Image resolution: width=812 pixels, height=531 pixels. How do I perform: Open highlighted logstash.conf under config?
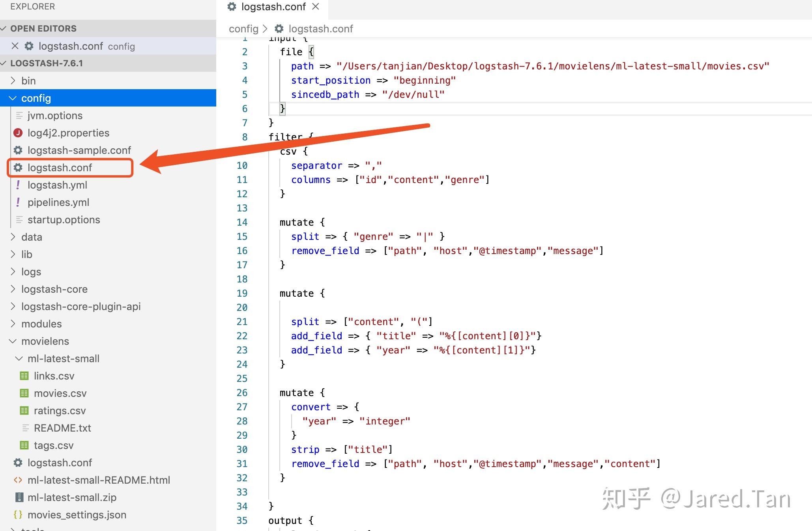tap(60, 168)
